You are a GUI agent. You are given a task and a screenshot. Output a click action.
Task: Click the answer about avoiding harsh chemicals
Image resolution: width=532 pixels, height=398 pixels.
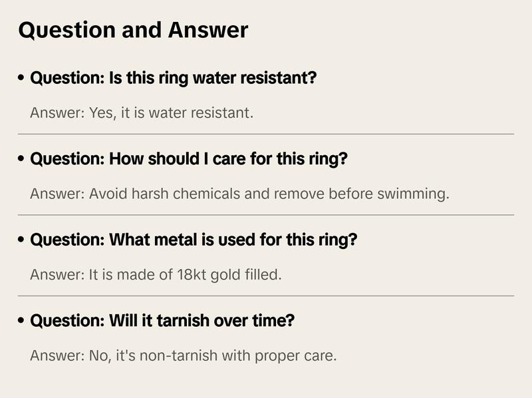pyautogui.click(x=239, y=194)
